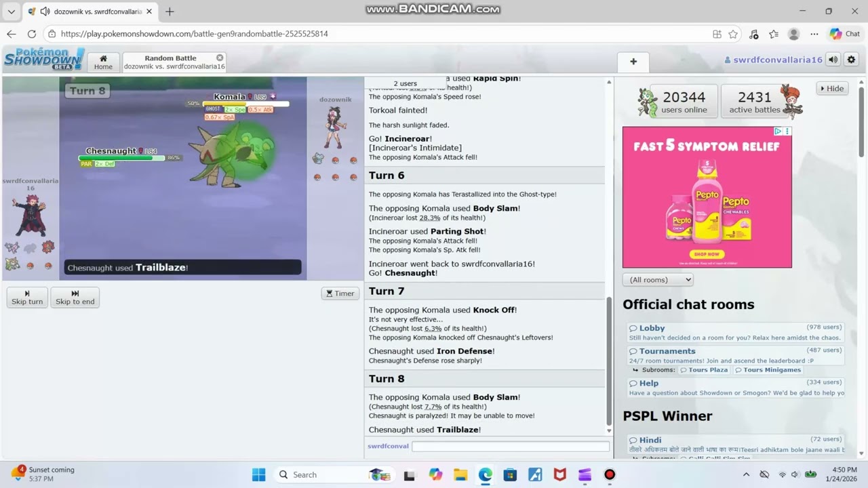This screenshot has width=868, height=488.
Task: Select first team icon beside fainted Torkoal
Action: (12, 247)
